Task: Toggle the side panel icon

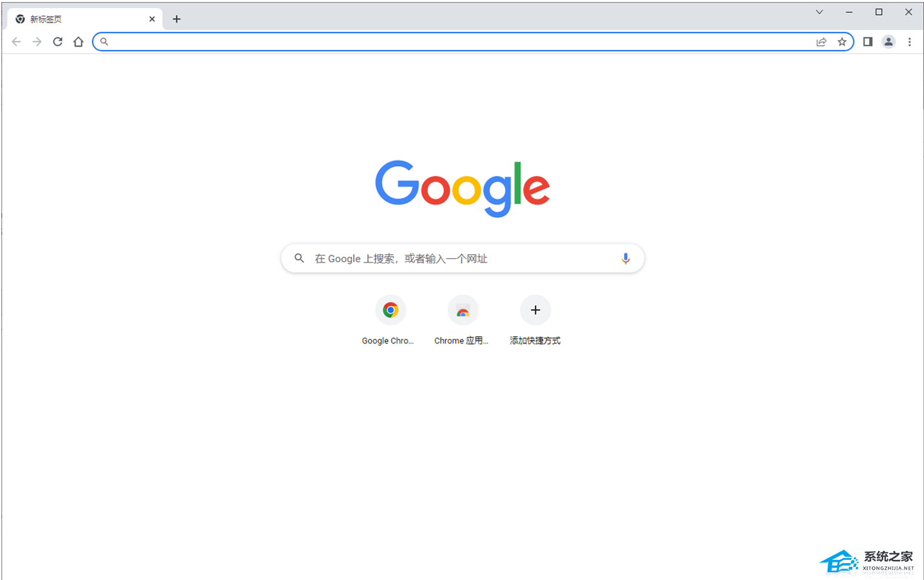Action: [868, 42]
